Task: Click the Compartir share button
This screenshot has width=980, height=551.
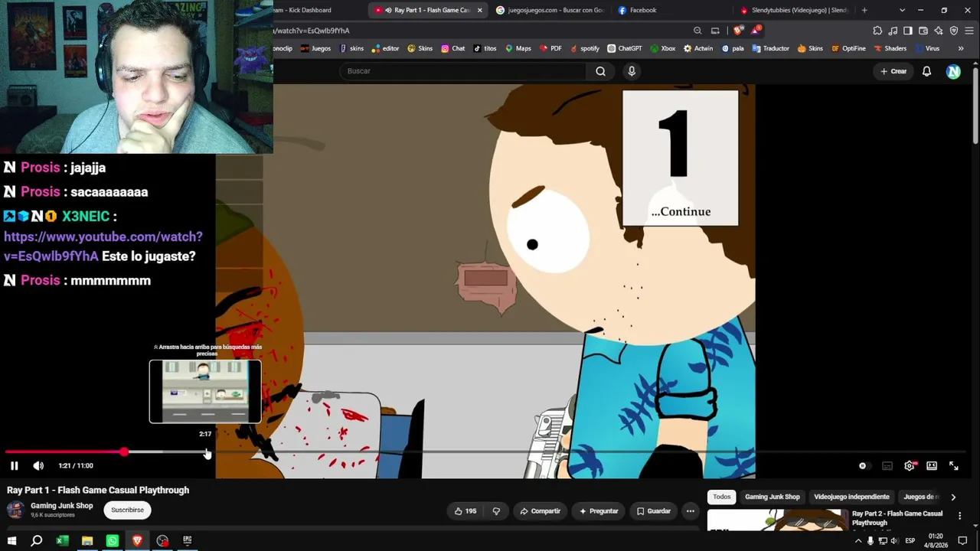Action: click(x=541, y=511)
